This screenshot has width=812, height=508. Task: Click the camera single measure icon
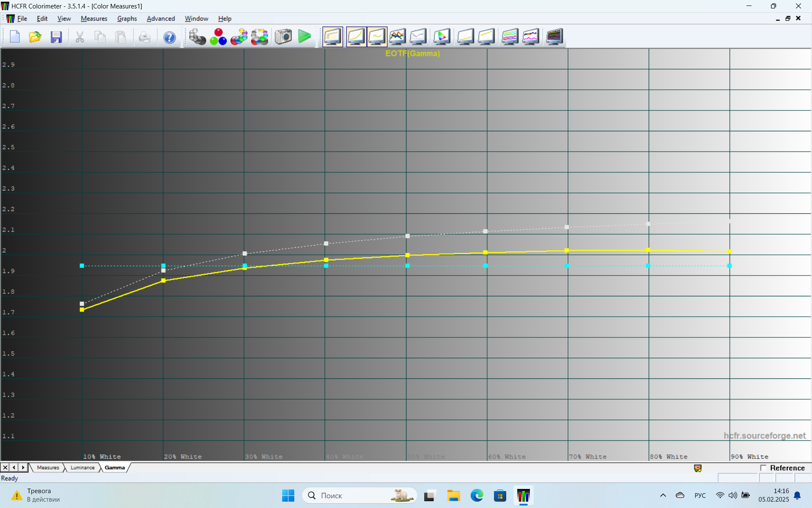[283, 37]
